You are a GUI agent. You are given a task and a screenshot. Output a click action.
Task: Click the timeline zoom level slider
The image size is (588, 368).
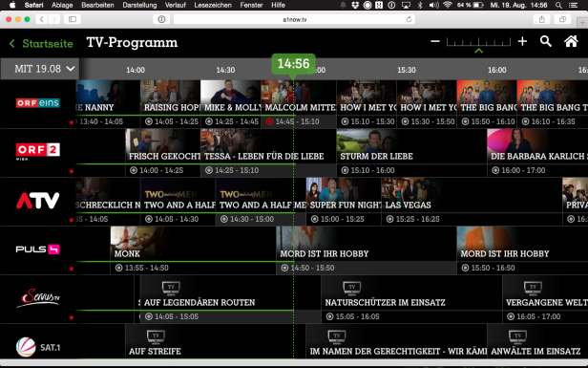point(478,42)
